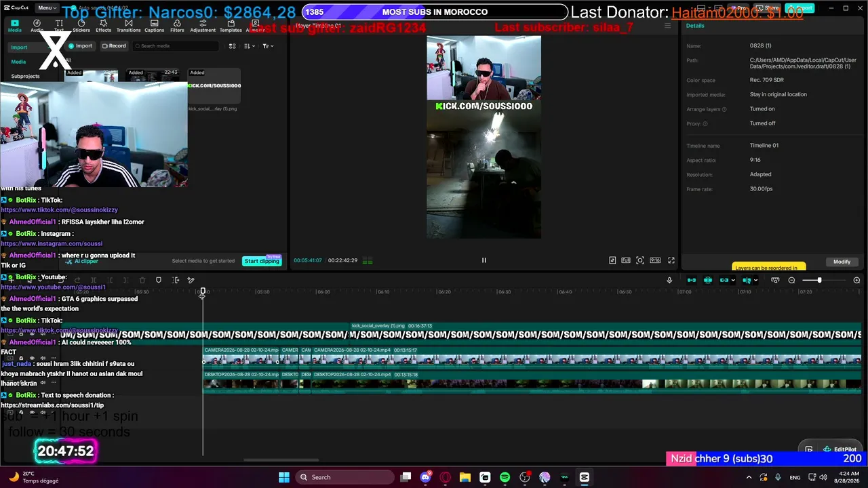Open more options for DESKTOP track

(x=54, y=382)
